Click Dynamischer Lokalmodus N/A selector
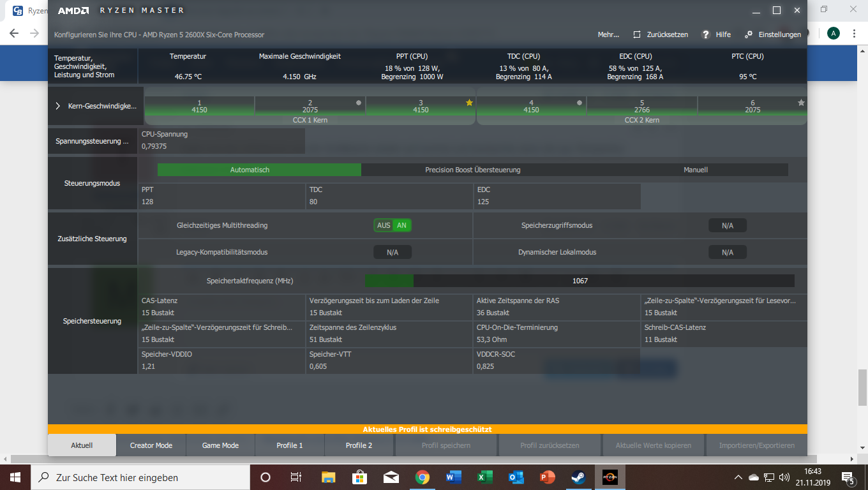868x490 pixels. pyautogui.click(x=728, y=252)
